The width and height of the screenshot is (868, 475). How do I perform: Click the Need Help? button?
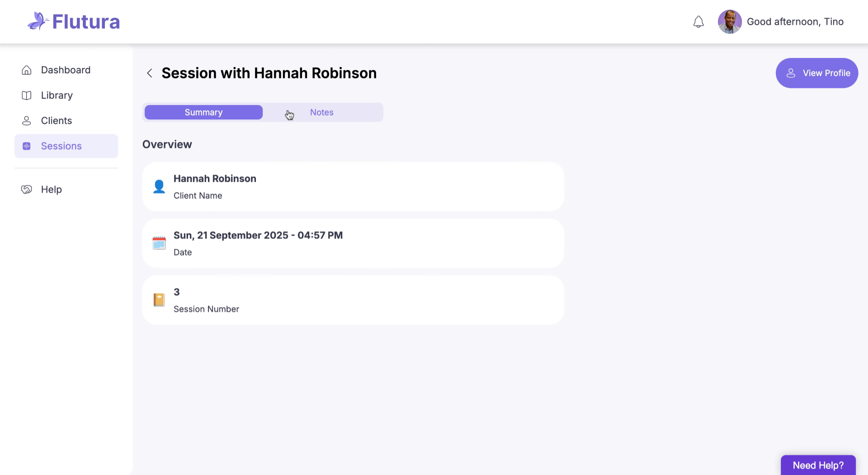tap(818, 465)
